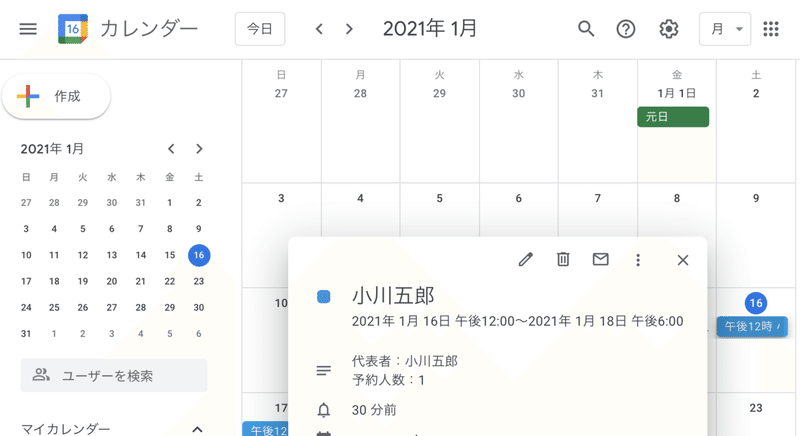Click date 23 in main calendar grid

point(756,408)
